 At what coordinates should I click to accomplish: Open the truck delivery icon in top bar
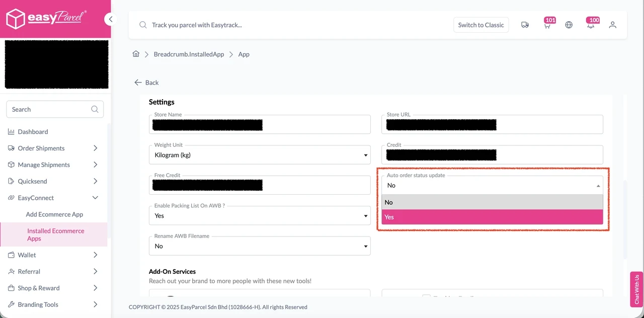pyautogui.click(x=525, y=25)
